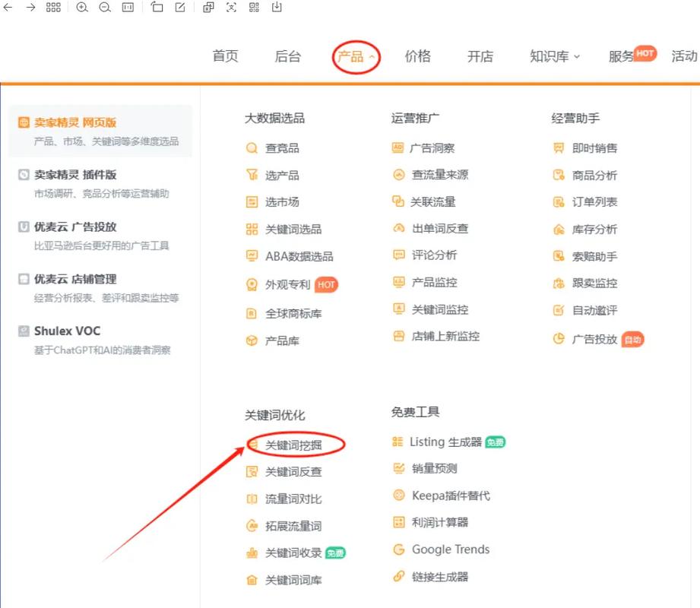Click the 1:1 actual size icon
The image size is (700, 608).
click(128, 8)
